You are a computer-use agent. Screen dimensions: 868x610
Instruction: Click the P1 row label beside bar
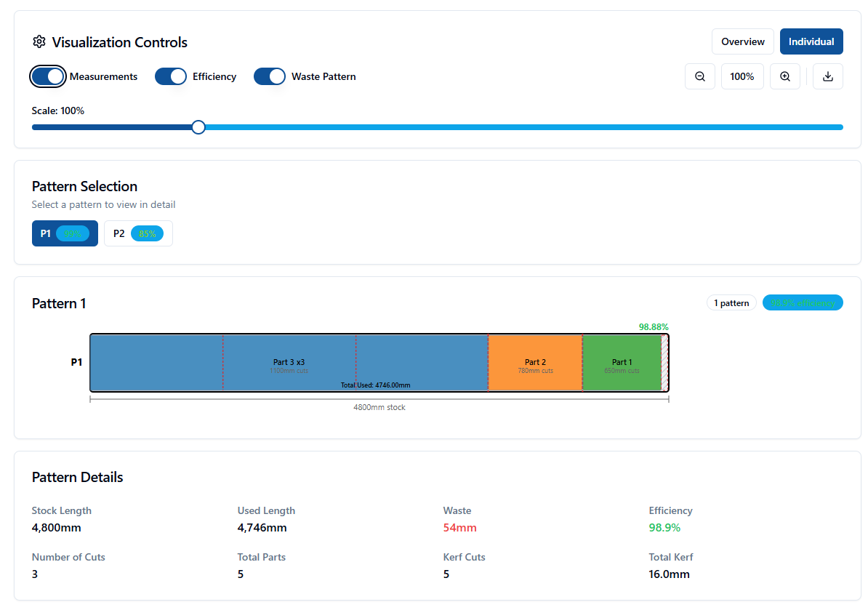(x=76, y=362)
